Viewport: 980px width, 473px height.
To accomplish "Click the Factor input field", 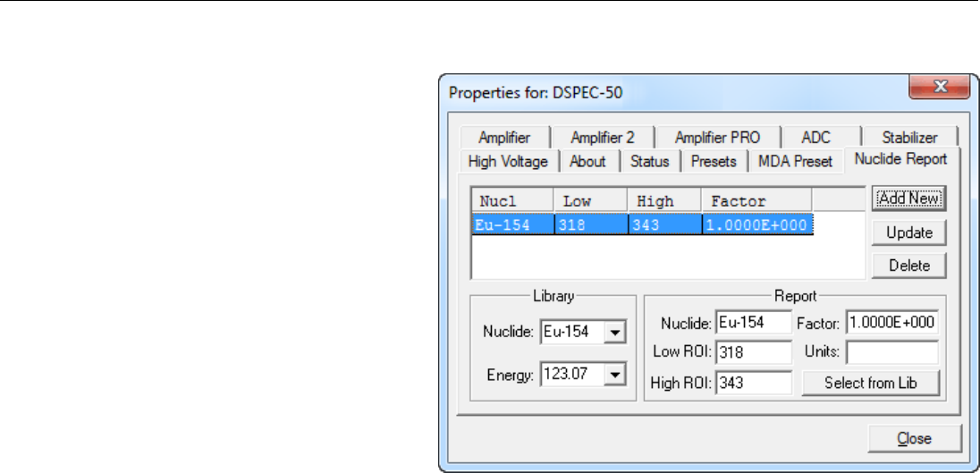I will [892, 323].
